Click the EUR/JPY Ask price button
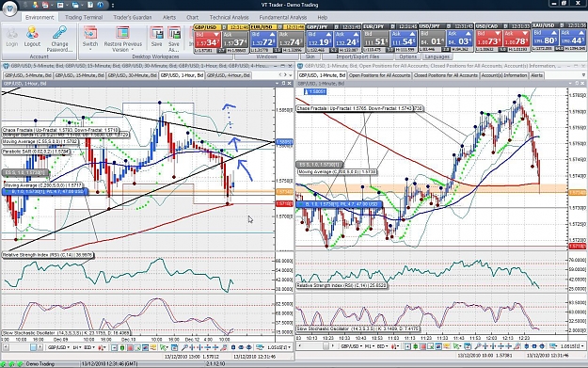This screenshot has height=368, width=588. (x=404, y=40)
